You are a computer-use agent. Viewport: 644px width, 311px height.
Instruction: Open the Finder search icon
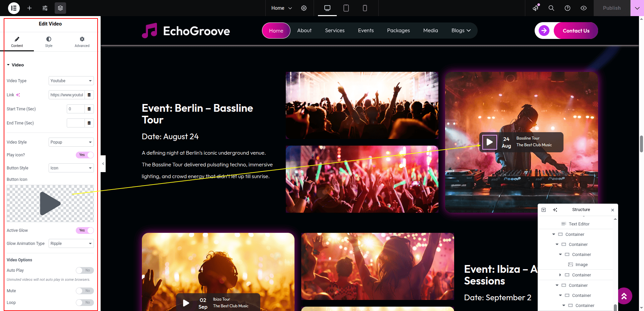coord(551,8)
